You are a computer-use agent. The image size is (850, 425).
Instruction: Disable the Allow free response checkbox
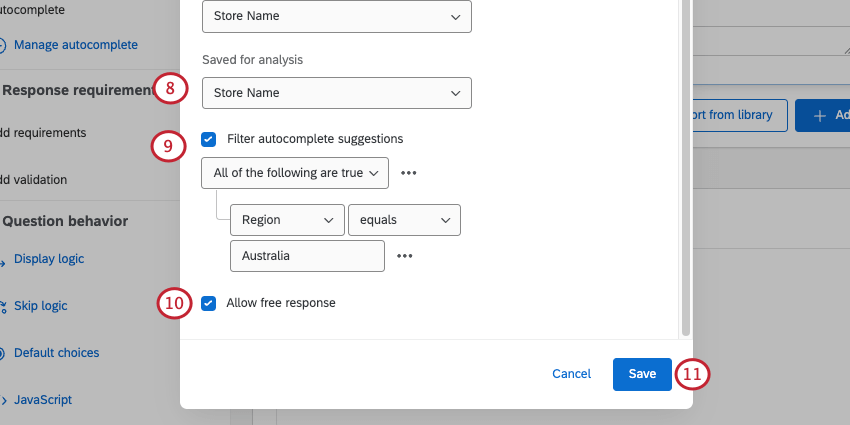[208, 303]
